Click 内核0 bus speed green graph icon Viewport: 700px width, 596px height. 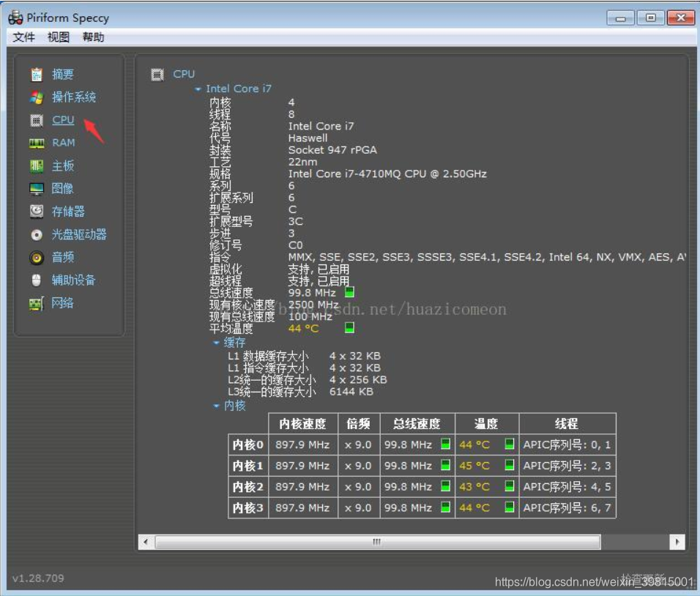coord(445,444)
